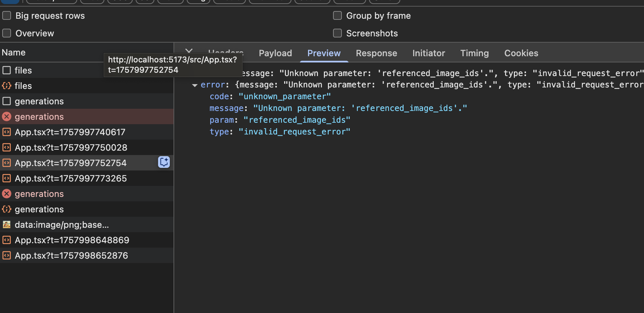The width and height of the screenshot is (644, 313).
Task: Open the Response tab
Action: pos(376,53)
